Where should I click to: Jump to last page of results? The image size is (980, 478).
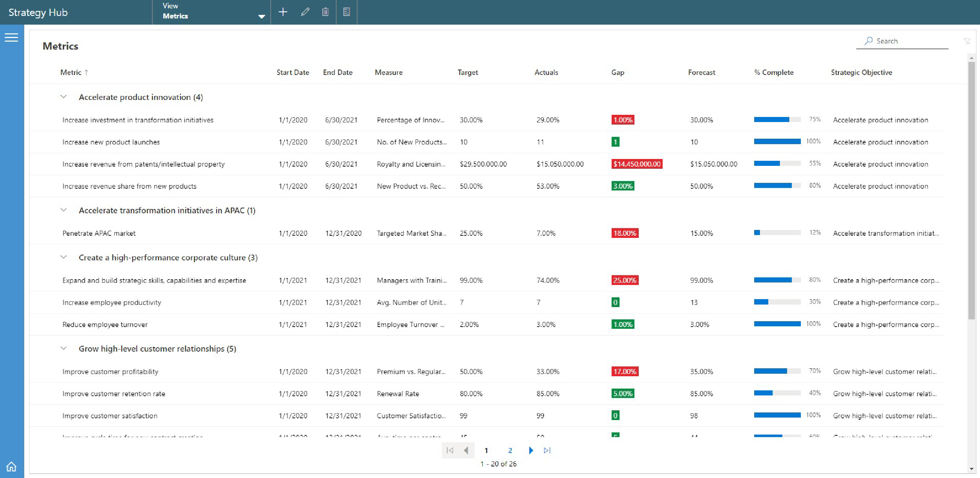(x=547, y=450)
